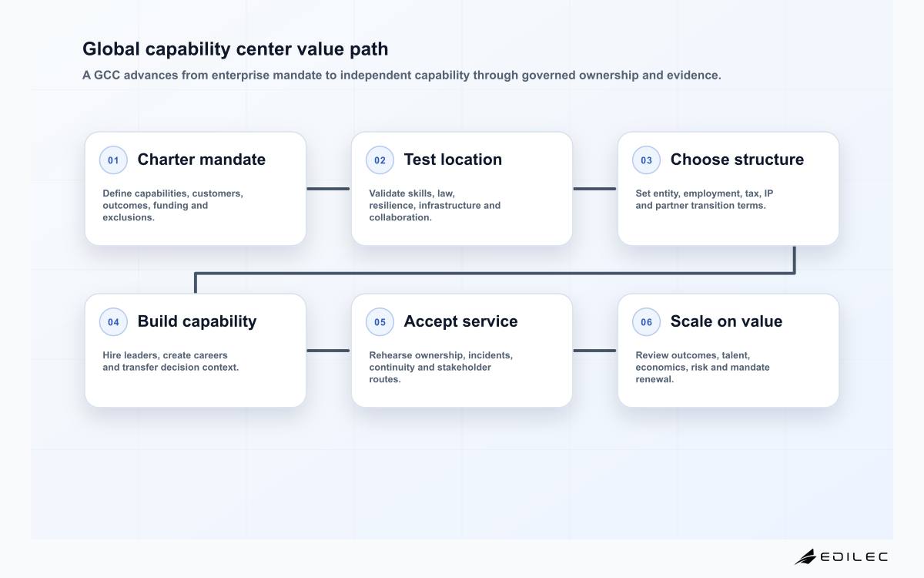Click the 04 step number badge

click(113, 322)
